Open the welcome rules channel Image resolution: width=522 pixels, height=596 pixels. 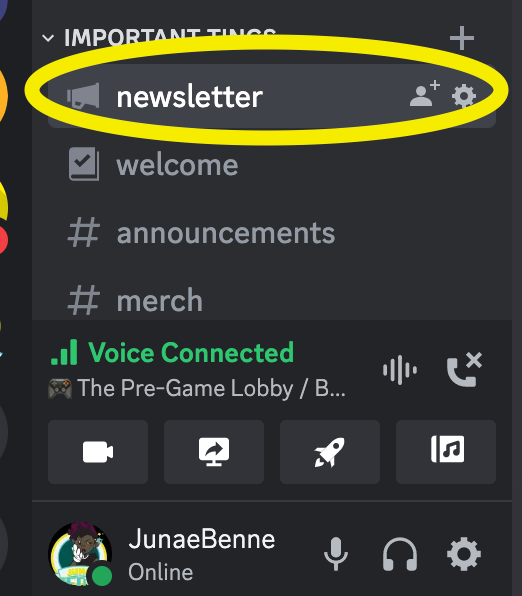pyautogui.click(x=272, y=165)
